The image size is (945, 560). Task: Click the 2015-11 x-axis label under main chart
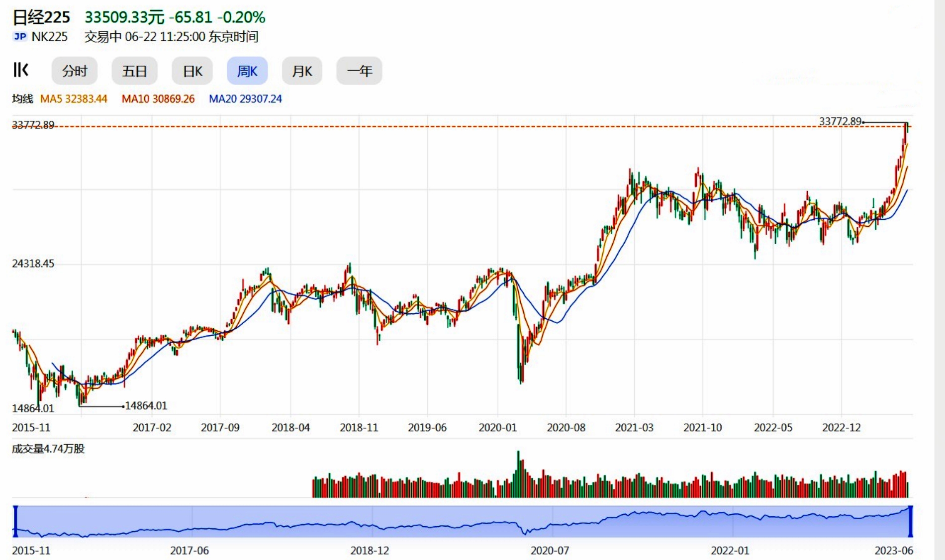[x=31, y=428]
